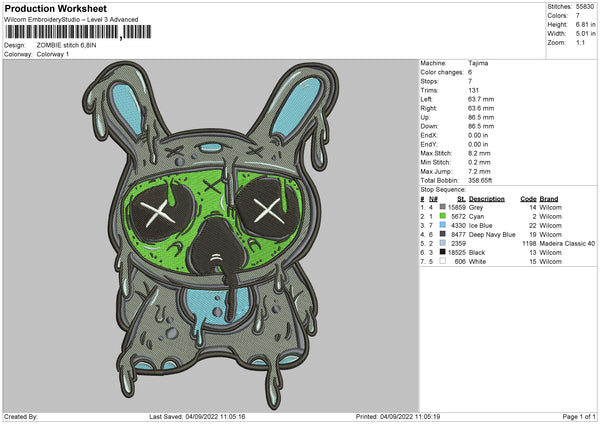This screenshot has height=424, width=600.
Task: Click the 'Page 1 of 1' label
Action: point(579,416)
